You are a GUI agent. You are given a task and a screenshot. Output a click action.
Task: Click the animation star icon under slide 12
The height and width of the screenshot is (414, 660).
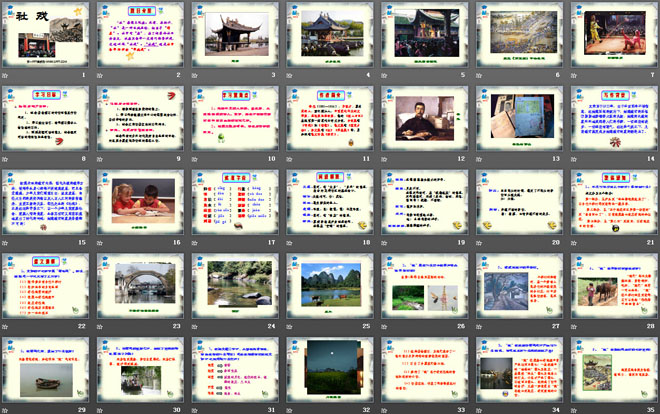point(384,159)
